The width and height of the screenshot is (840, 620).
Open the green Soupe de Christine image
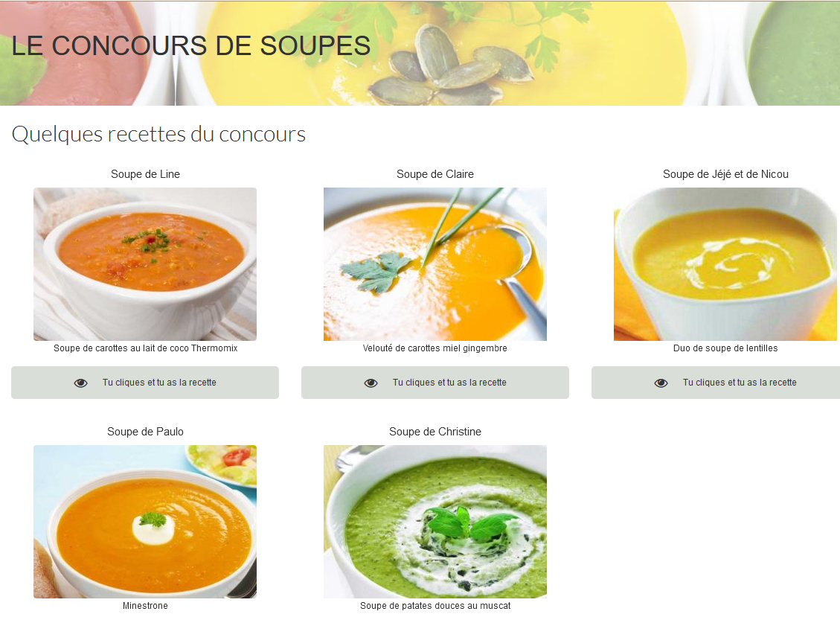pyautogui.click(x=435, y=522)
